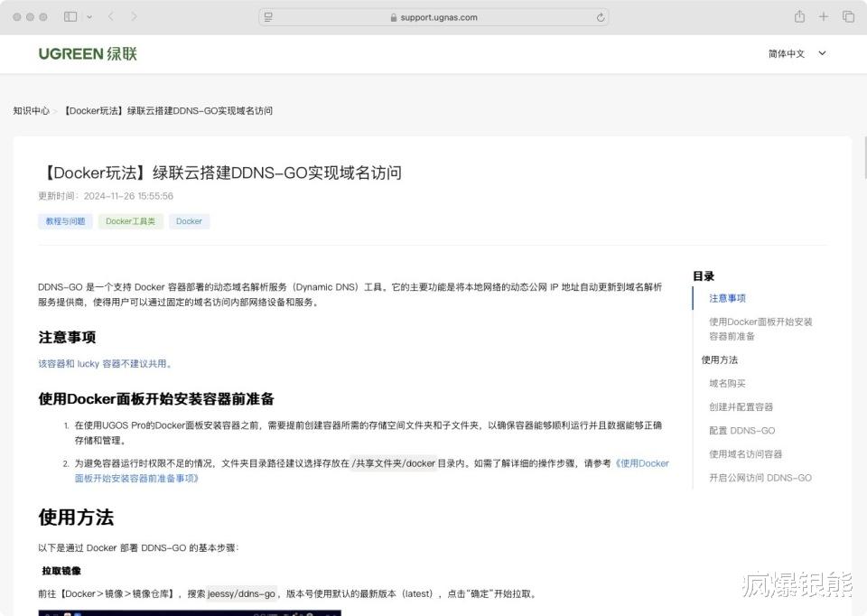The image size is (867, 616).
Task: Jump to 配置 DDNS-GO in contents
Action: (742, 431)
